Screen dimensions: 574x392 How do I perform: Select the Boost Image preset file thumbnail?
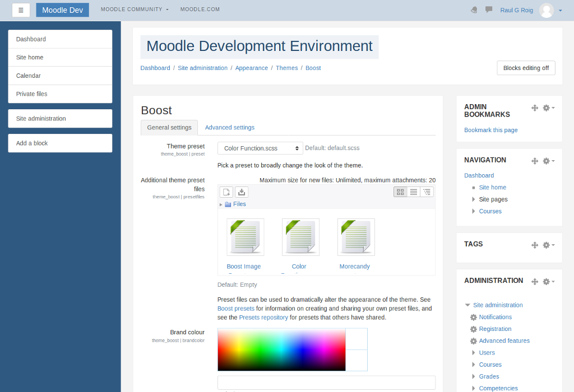click(x=246, y=237)
